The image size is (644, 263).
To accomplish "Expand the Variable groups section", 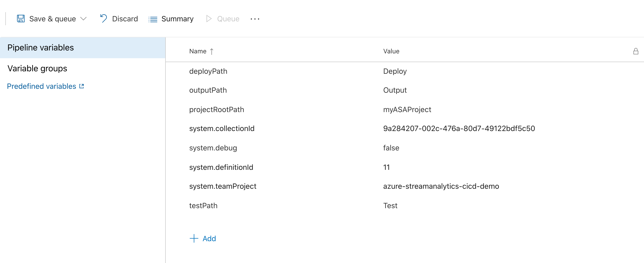I will tap(38, 68).
